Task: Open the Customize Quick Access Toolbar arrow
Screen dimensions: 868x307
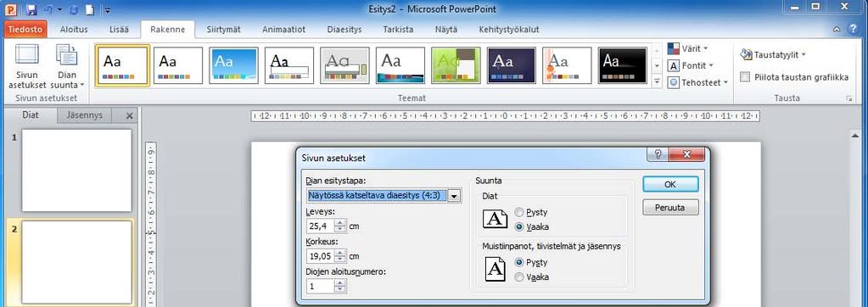Action: click(x=108, y=10)
